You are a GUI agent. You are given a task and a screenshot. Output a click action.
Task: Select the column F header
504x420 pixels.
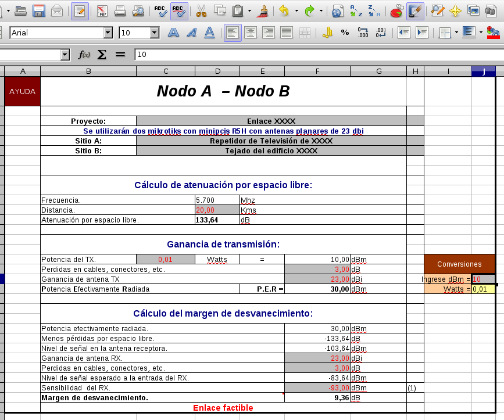click(317, 71)
